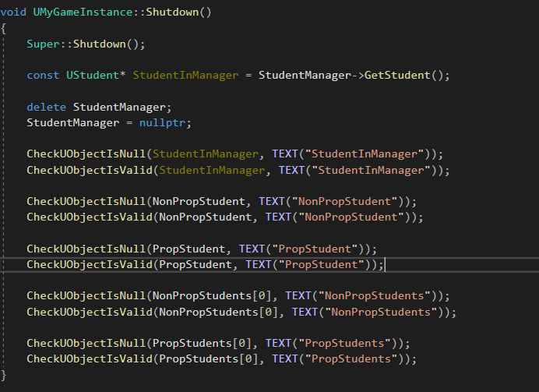This screenshot has height=392, width=539.
Task: Click the StudentInManager variable declaration
Action: click(185, 76)
